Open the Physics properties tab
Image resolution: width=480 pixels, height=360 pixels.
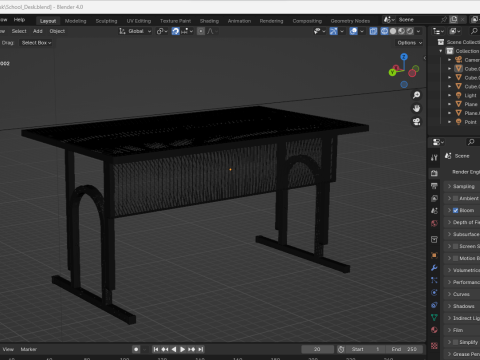(x=434, y=293)
